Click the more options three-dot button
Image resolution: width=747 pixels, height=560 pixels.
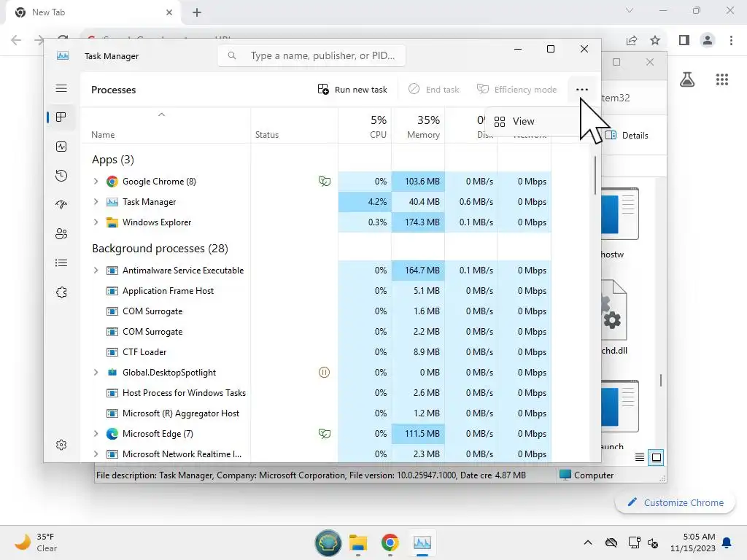pyautogui.click(x=581, y=90)
